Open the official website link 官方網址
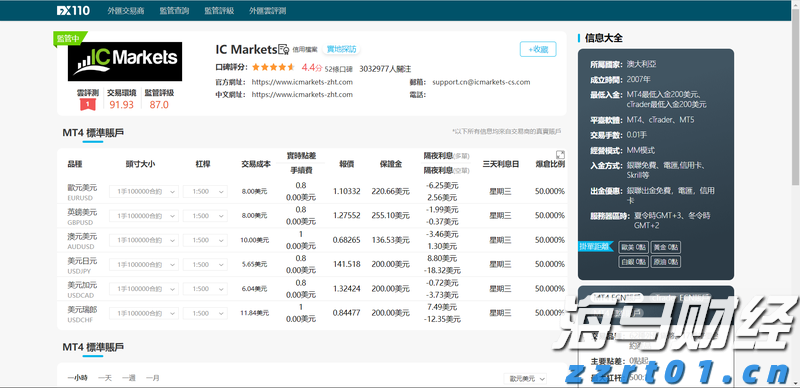Screen dimensions: 800x388 [x=302, y=82]
